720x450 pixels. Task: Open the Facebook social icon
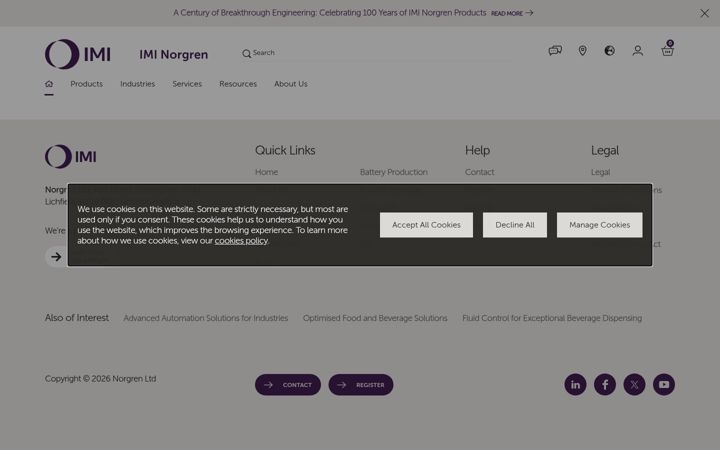[605, 384]
